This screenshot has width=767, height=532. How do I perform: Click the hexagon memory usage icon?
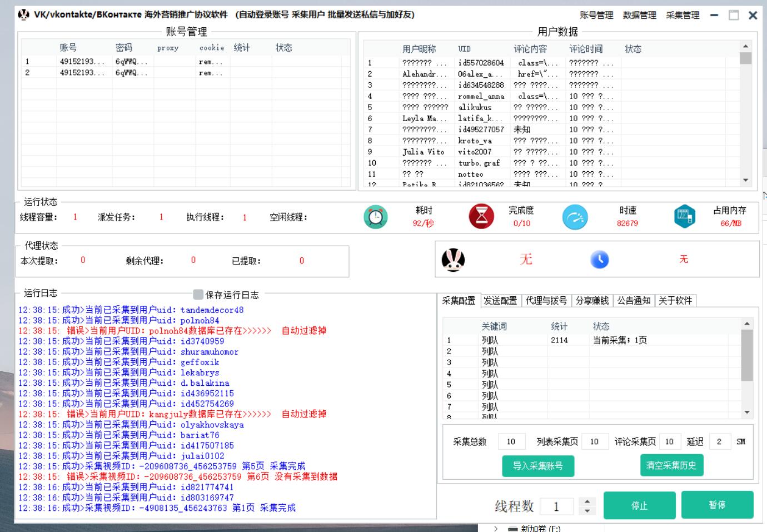point(685,217)
